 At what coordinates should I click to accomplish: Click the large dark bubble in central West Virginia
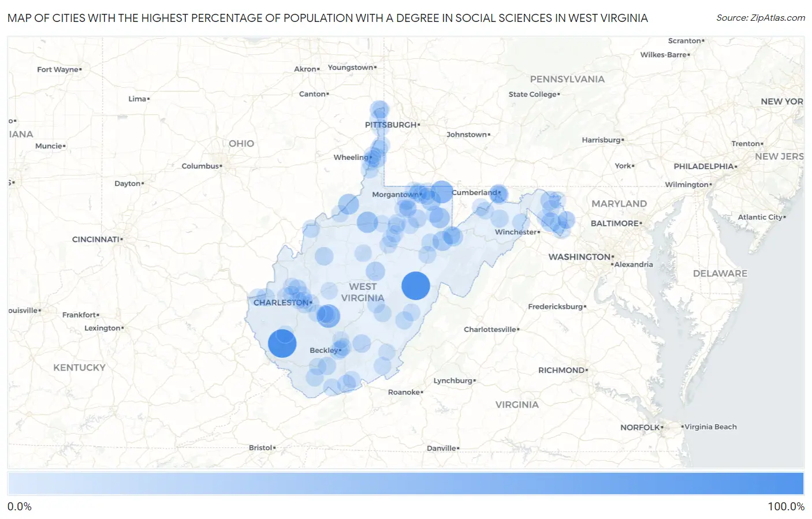tap(416, 285)
